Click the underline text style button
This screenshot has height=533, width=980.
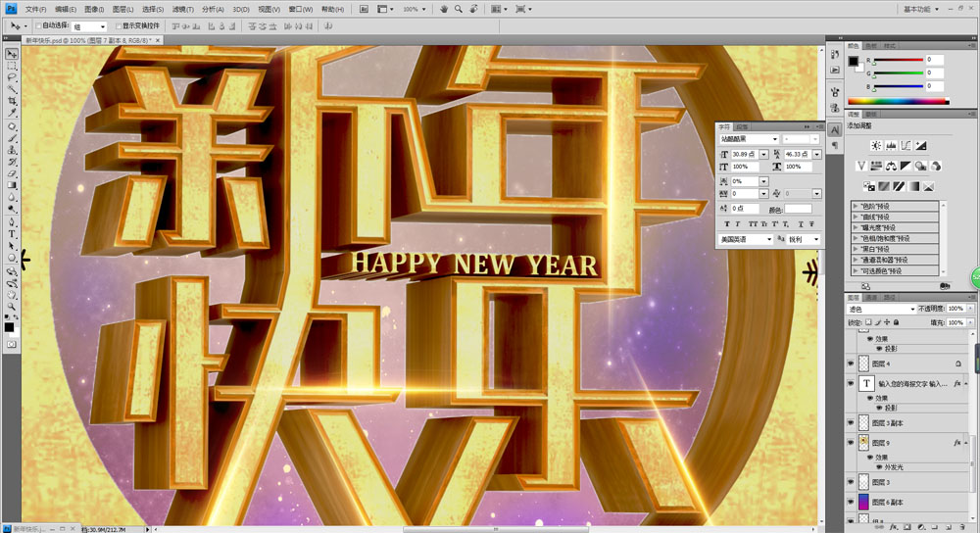pyautogui.click(x=802, y=223)
